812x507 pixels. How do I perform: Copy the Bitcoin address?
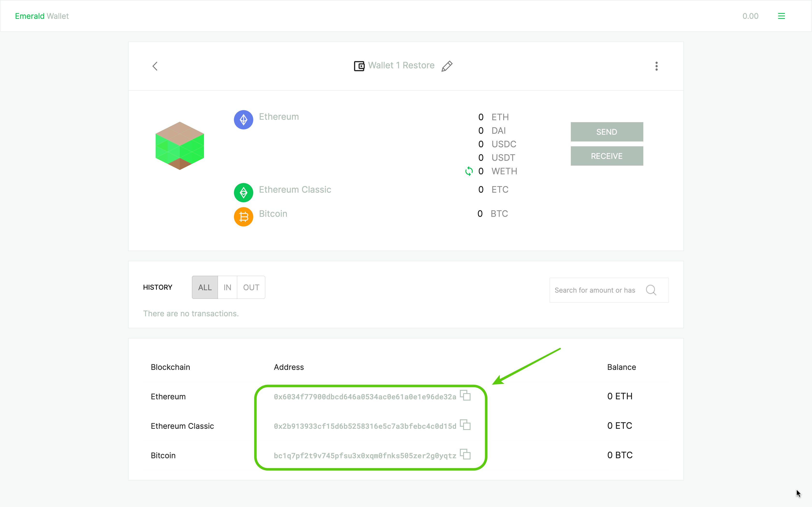[x=465, y=454]
